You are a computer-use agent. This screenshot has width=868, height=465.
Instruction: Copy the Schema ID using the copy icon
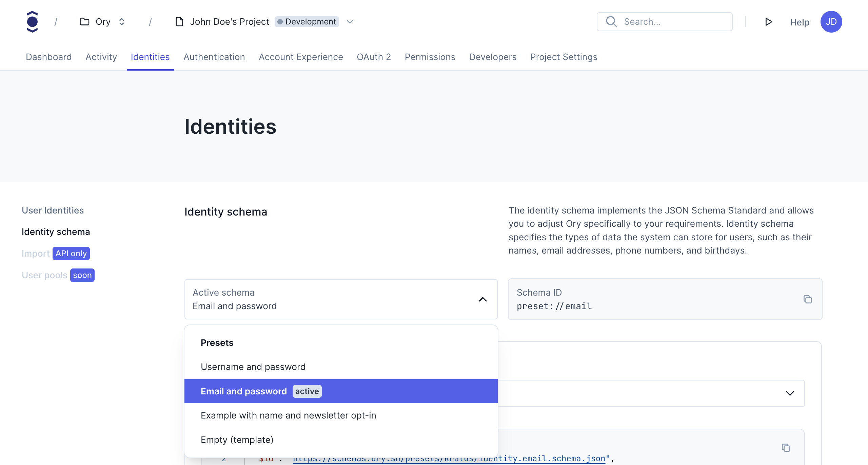[x=808, y=299]
